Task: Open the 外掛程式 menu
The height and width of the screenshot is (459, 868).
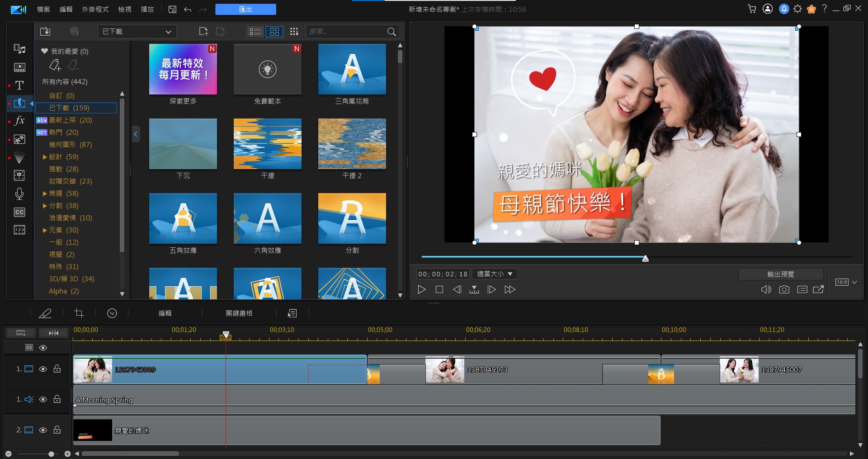Action: pos(95,9)
